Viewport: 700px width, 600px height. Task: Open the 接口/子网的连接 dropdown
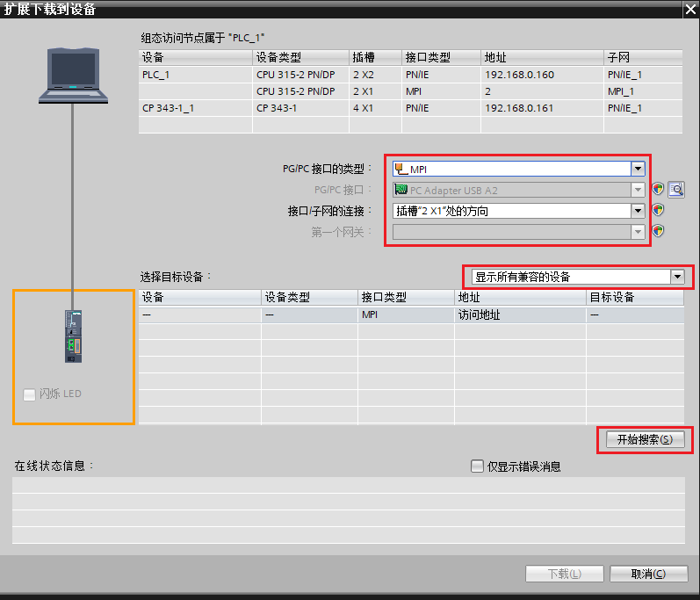(638, 211)
